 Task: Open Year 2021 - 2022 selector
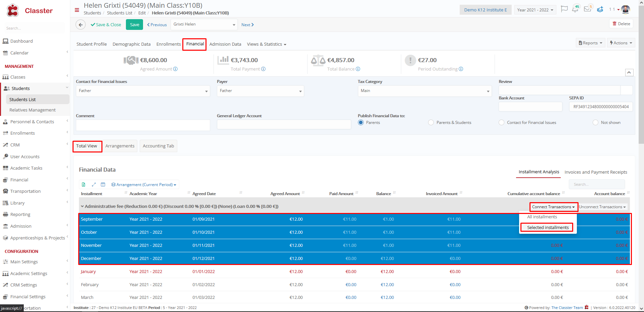coord(535,10)
